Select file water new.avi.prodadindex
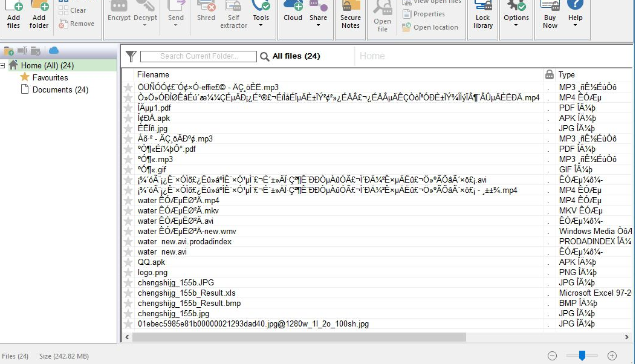Image resolution: width=636 pixels, height=364 pixels. tap(184, 241)
